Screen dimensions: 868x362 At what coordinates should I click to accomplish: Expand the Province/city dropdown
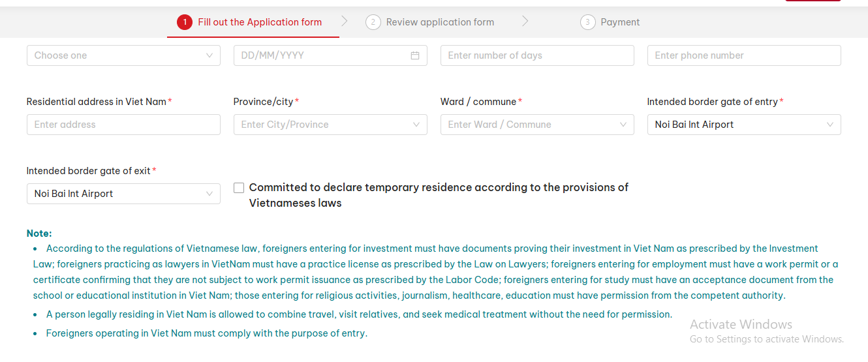pos(330,125)
